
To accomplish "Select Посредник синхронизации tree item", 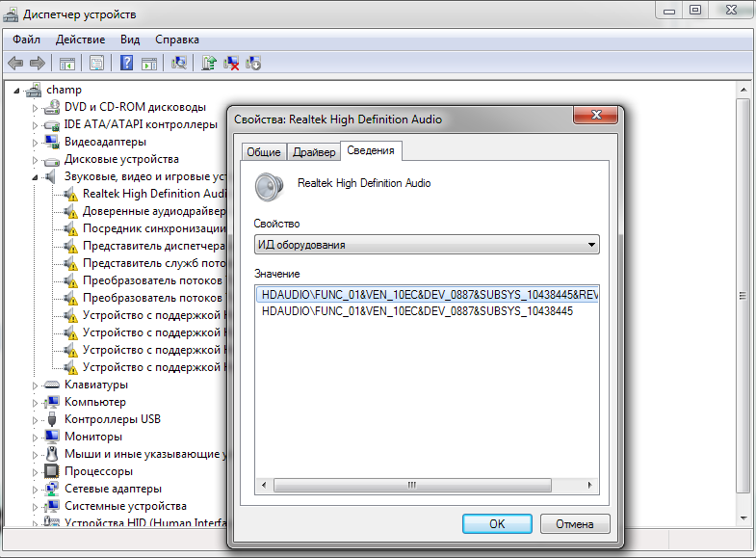I will click(x=154, y=228).
